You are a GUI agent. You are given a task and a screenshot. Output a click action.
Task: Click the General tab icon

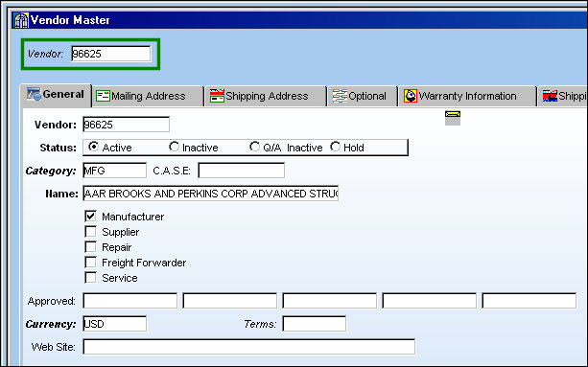(34, 94)
